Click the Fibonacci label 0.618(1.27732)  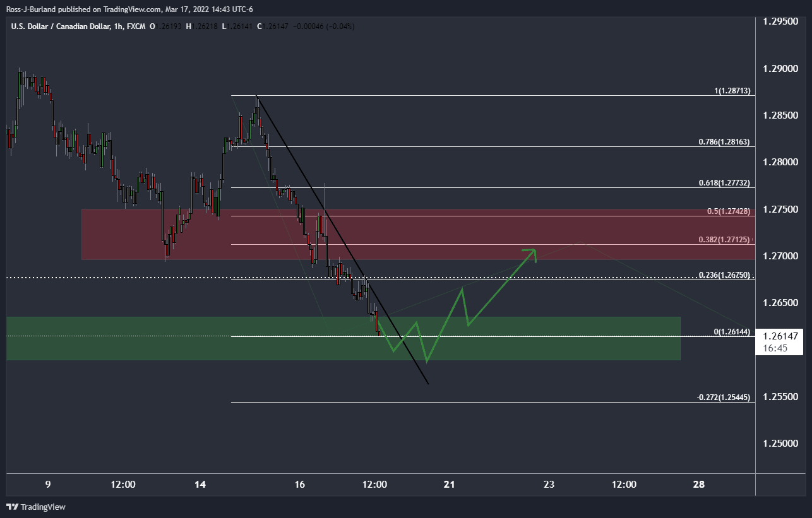(724, 183)
